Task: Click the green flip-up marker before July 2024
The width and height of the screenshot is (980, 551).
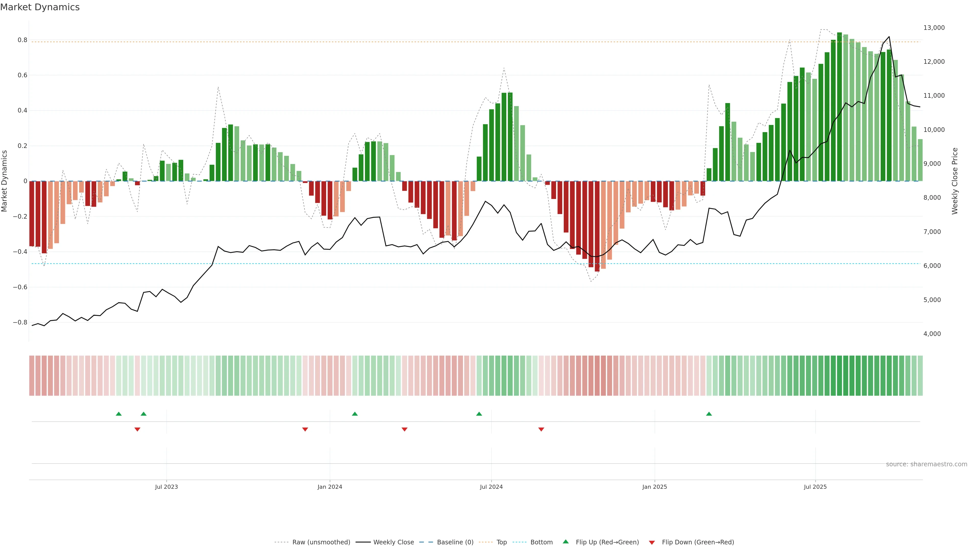Action: [x=479, y=414]
